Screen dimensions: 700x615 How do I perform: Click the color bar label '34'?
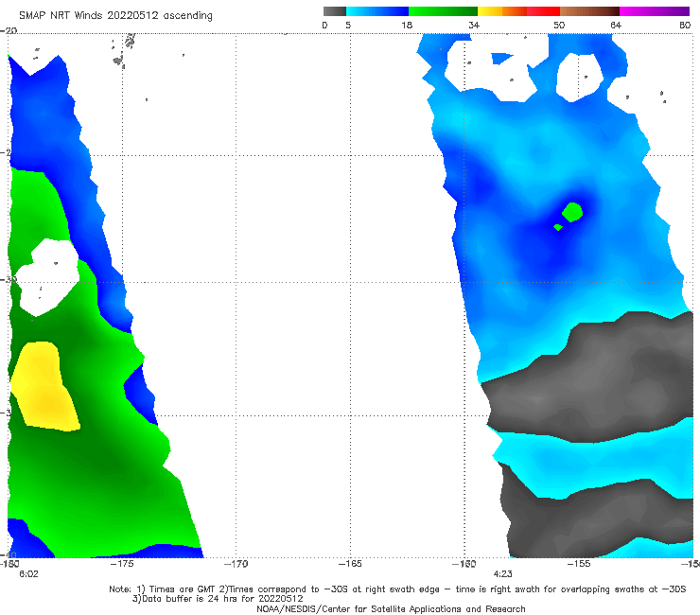point(474,25)
